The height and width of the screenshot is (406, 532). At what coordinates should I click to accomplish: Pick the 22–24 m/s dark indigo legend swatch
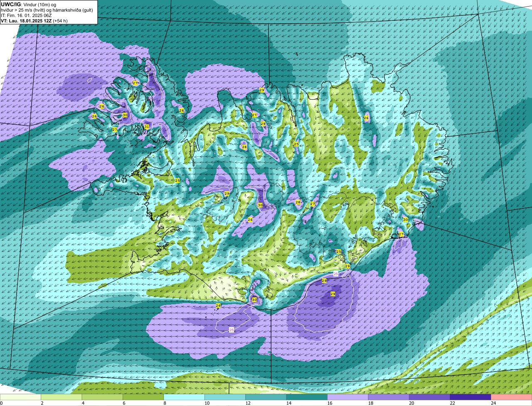tap(470, 397)
